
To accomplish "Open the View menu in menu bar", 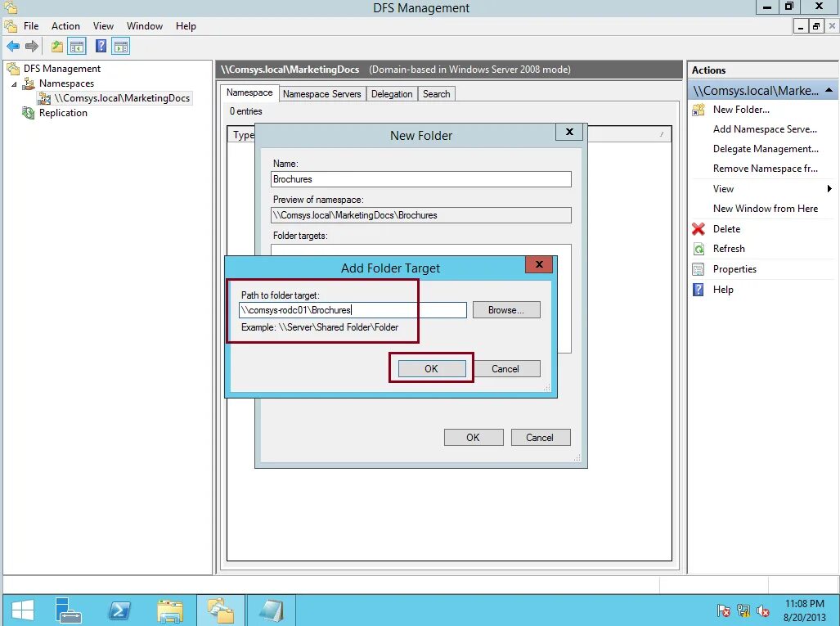I will tap(103, 25).
